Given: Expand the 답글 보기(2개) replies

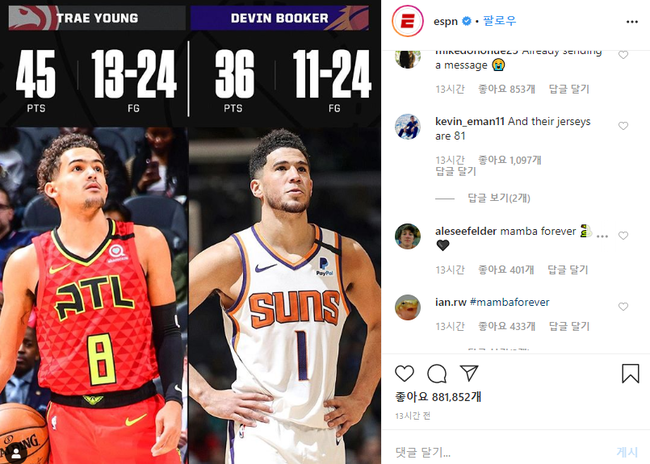Looking at the screenshot, I should point(499,198).
